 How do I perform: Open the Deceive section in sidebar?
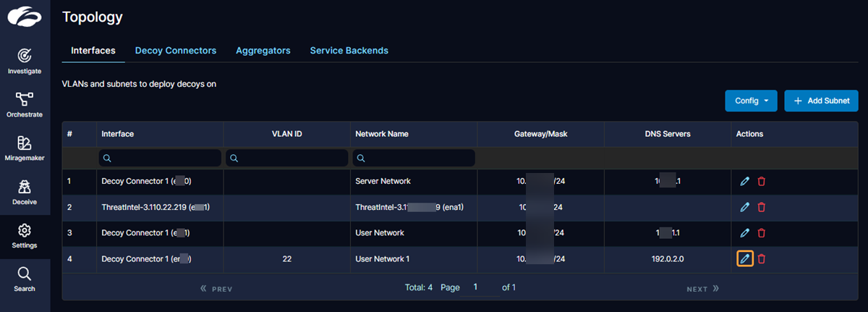point(24,191)
